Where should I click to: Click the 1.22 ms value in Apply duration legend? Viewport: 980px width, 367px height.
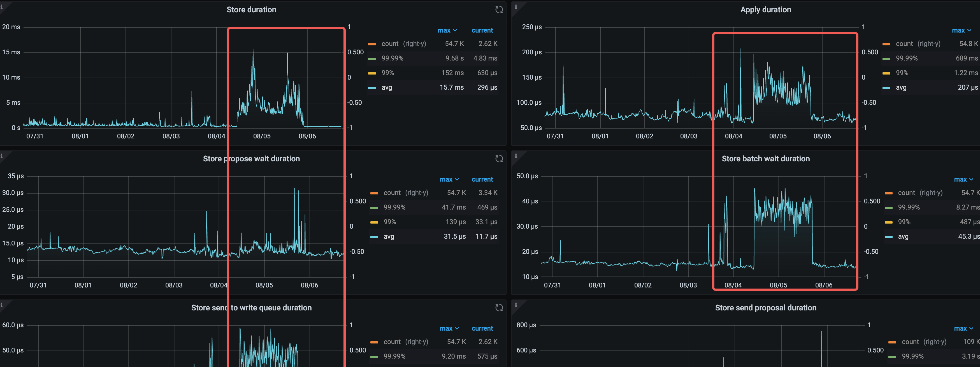point(966,73)
